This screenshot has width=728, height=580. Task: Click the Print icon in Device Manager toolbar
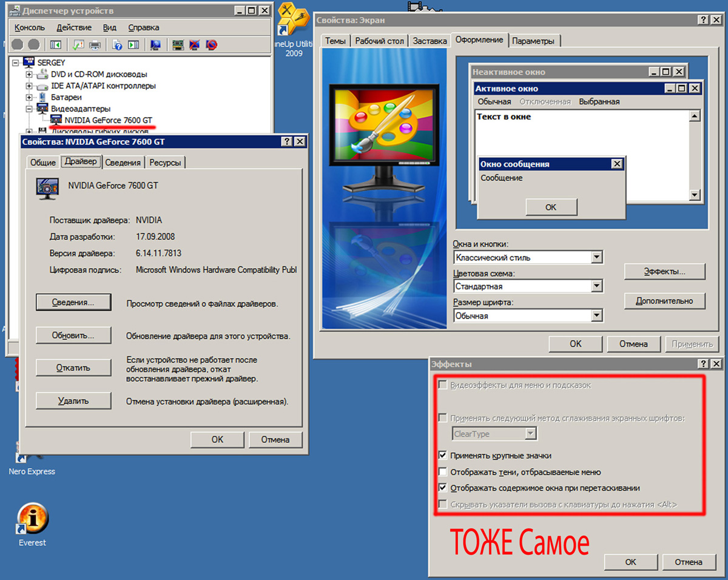(x=95, y=44)
